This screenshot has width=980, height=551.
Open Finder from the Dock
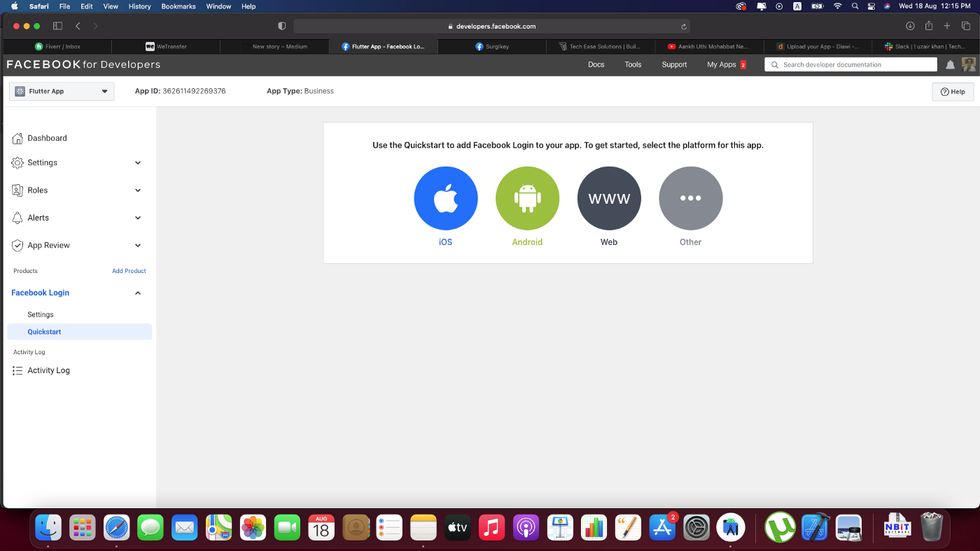[48, 528]
